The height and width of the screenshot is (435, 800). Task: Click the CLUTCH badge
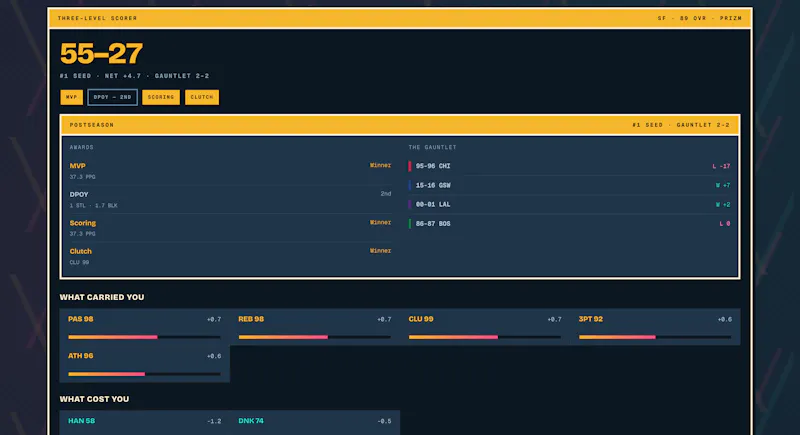(202, 97)
